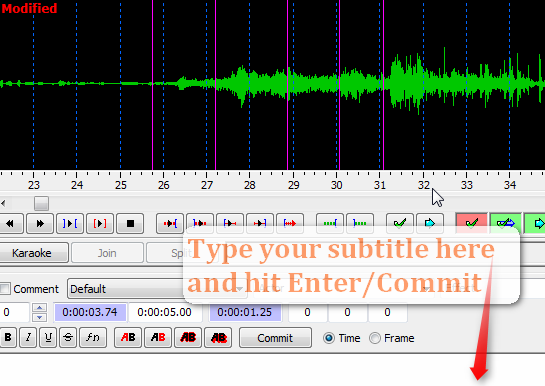Toggle bold formatting

(x=8, y=337)
